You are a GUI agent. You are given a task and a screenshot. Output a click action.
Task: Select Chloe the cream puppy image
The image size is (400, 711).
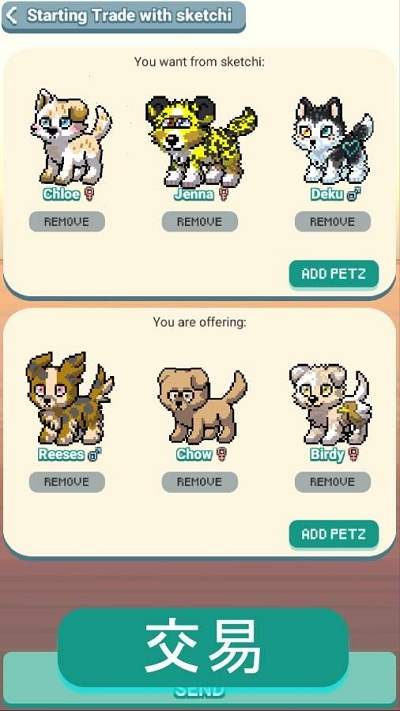[71, 136]
